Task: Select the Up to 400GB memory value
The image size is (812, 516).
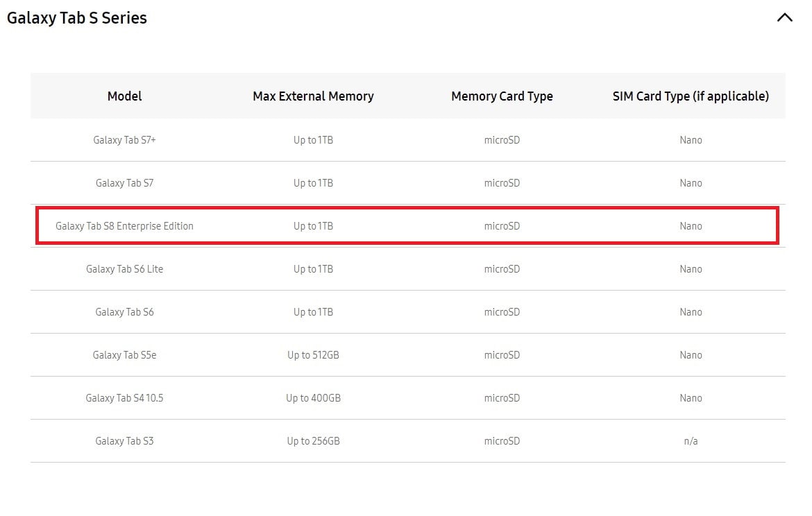Action: pyautogui.click(x=313, y=398)
